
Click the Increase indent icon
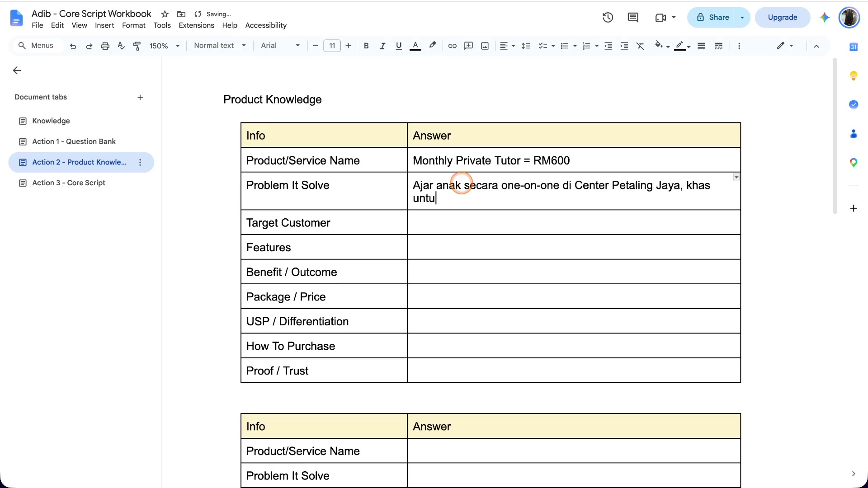624,46
